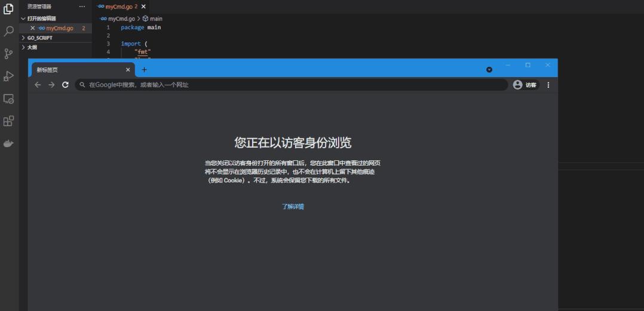Click the Google search address bar
Viewport: 644px width, 311px height.
[291, 85]
